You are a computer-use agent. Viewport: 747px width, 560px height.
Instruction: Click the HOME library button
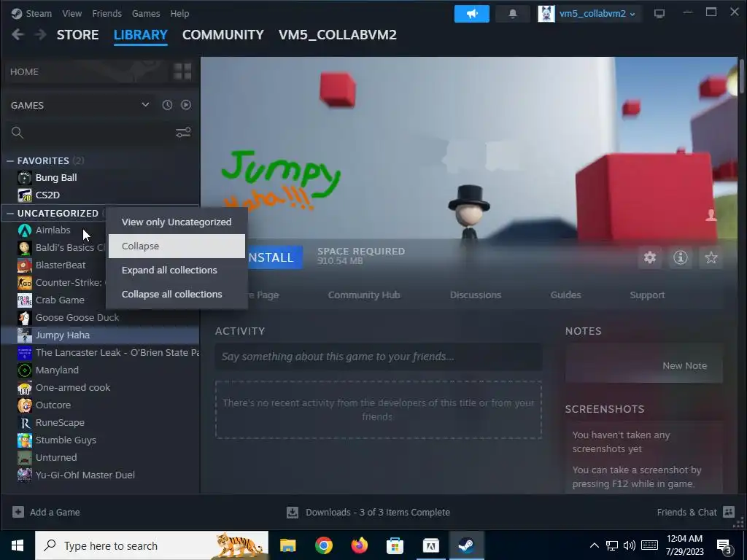click(x=87, y=72)
